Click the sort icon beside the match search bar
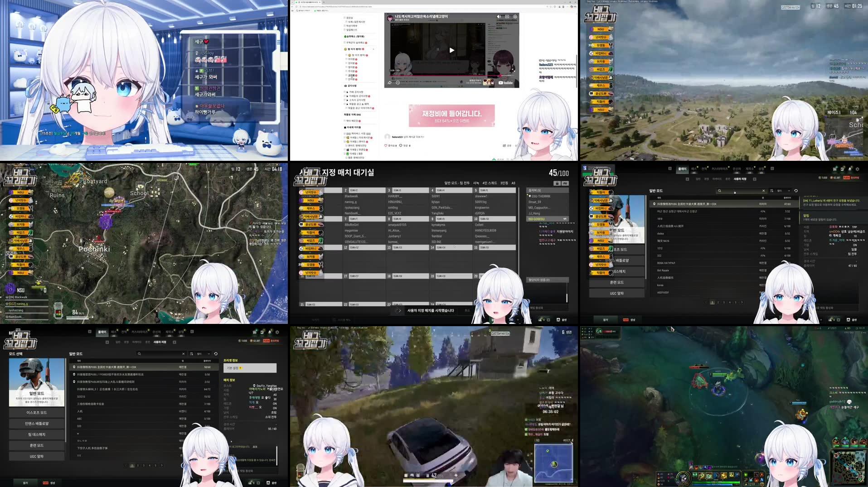 pyautogui.click(x=772, y=191)
